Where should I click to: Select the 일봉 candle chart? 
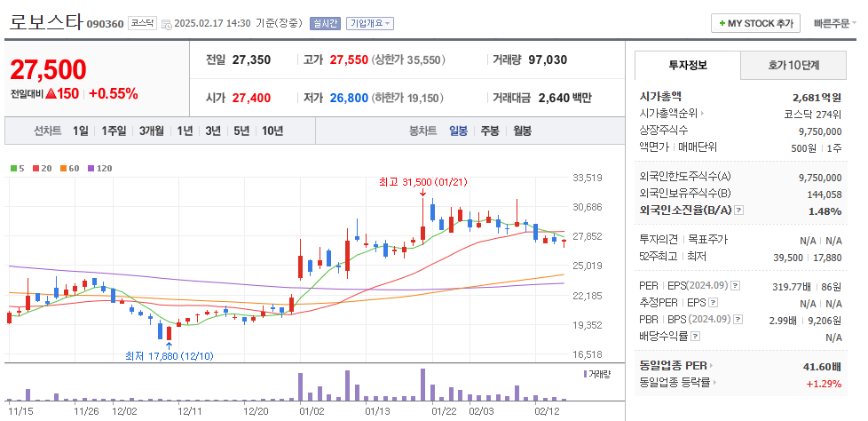pos(458,131)
